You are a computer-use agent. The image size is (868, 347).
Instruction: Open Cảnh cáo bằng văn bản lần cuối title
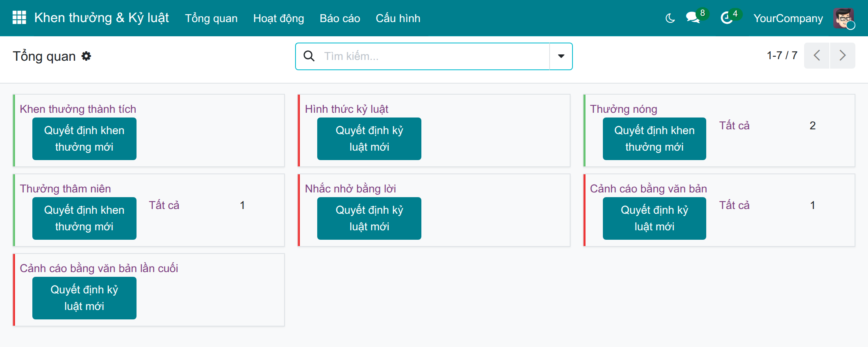click(x=99, y=268)
